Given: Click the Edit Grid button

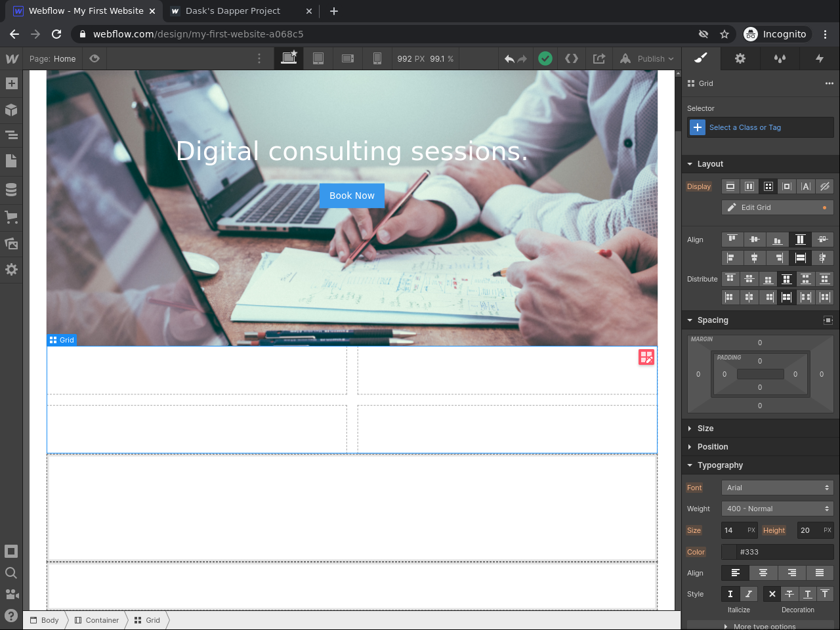Looking at the screenshot, I should click(x=778, y=207).
